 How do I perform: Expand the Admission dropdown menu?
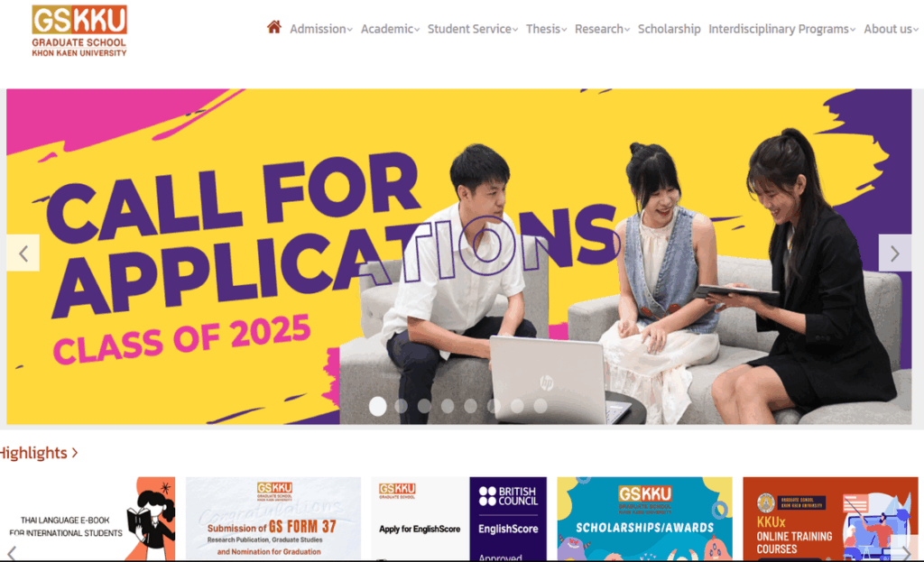click(x=321, y=29)
